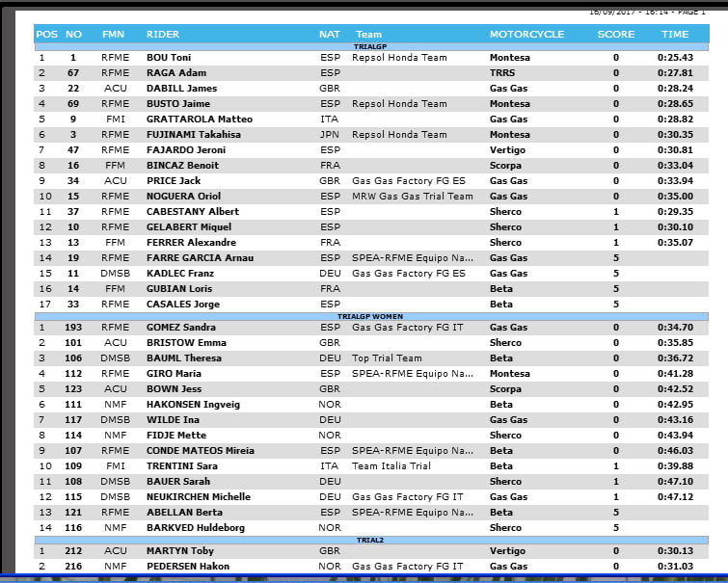Click the FMN column header
Image resolution: width=728 pixels, height=583 pixels.
coord(113,35)
